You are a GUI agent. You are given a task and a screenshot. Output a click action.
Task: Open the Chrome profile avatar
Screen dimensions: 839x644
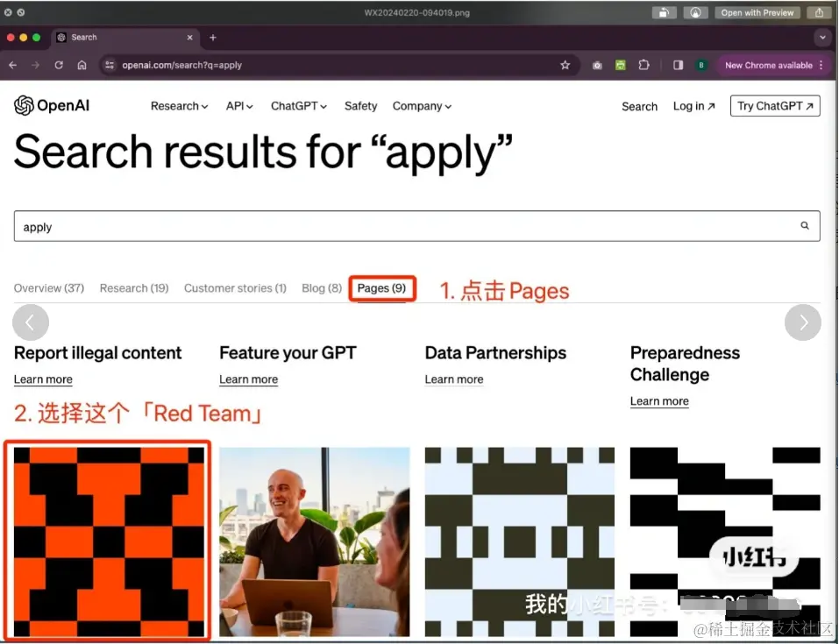pos(701,65)
